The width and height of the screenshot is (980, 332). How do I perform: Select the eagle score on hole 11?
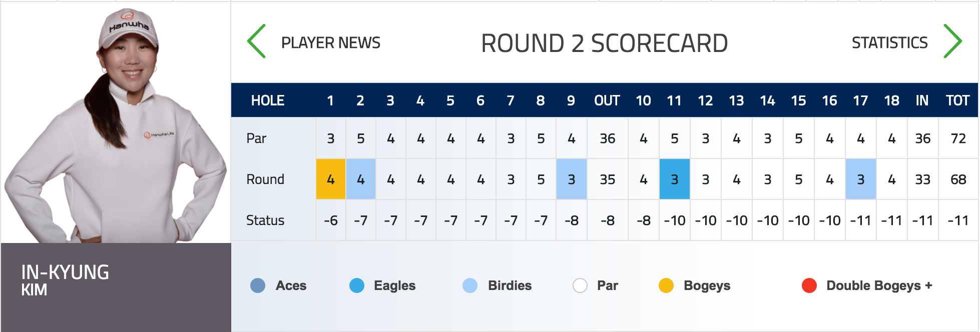tap(675, 179)
